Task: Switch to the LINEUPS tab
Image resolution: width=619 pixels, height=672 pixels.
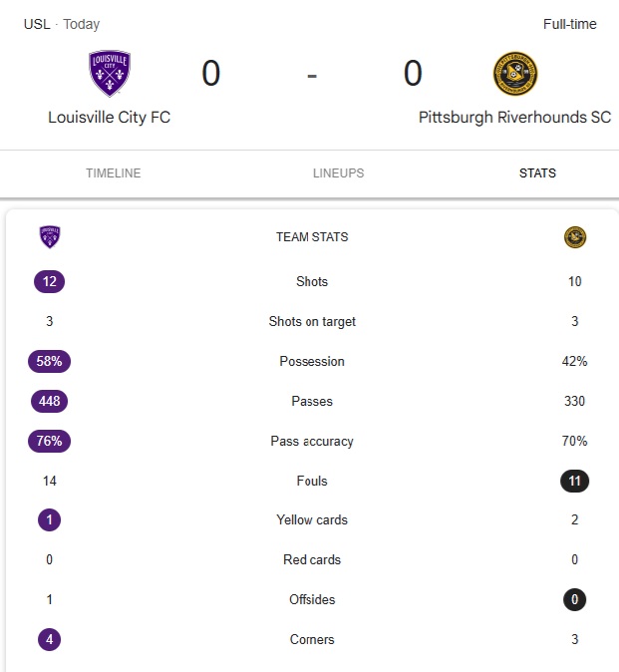Action: point(338,173)
